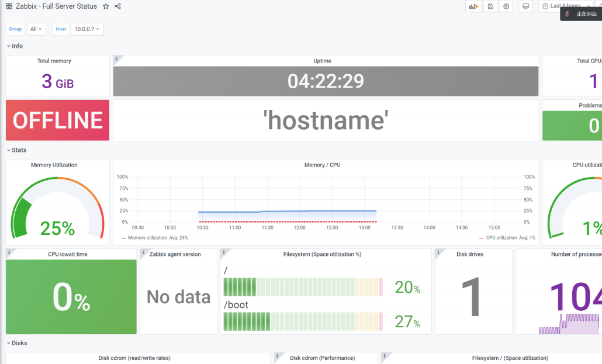The image size is (602, 364).
Task: Click the 'hostname' text panel
Action: point(326,120)
